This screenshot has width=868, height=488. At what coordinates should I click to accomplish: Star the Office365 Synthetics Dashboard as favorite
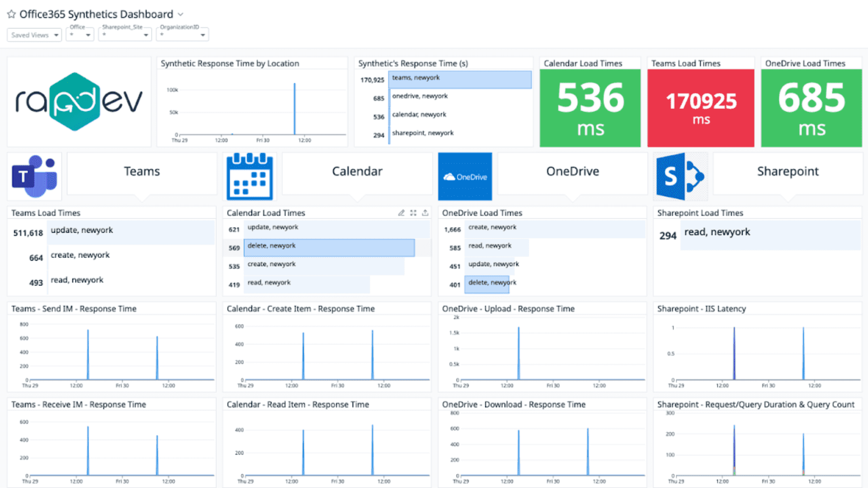coord(11,14)
